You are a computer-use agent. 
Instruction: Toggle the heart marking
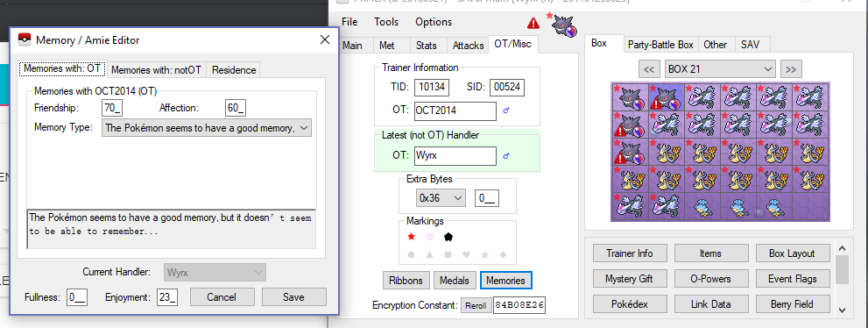point(467,255)
